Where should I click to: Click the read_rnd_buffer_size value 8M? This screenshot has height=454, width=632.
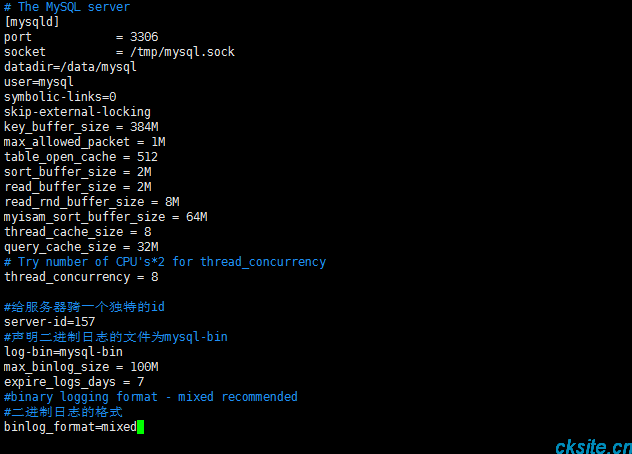pos(172,202)
